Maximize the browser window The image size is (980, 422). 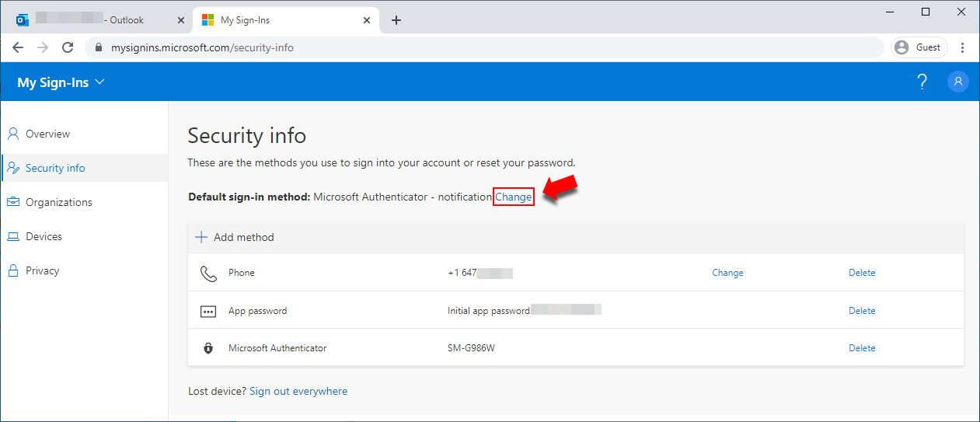(926, 11)
